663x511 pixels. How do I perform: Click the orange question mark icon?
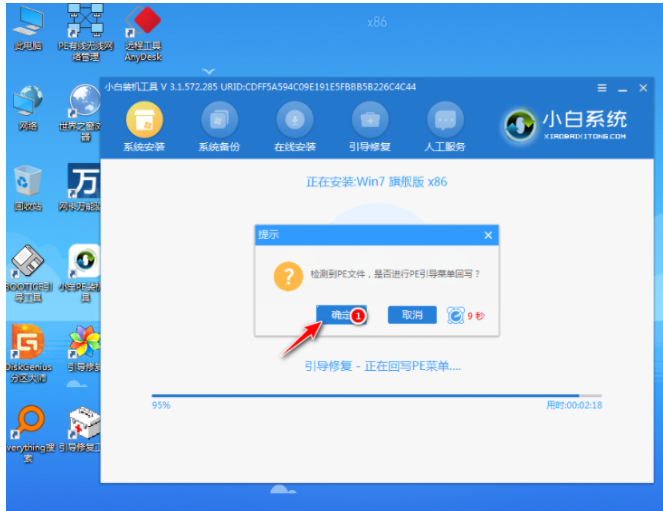coord(288,277)
